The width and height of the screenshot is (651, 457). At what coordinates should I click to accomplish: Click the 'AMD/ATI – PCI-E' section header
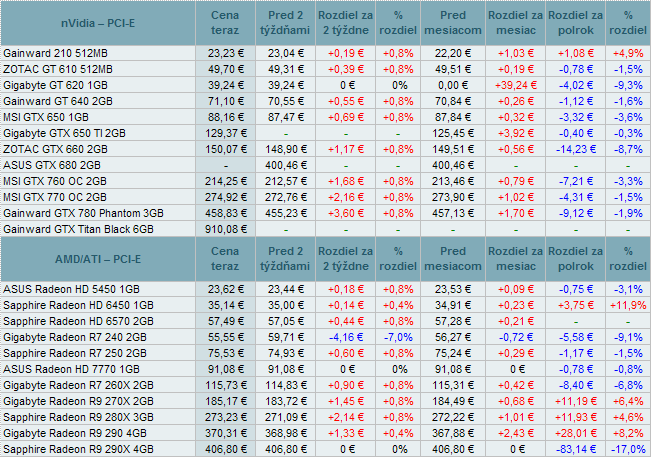pyautogui.click(x=98, y=259)
